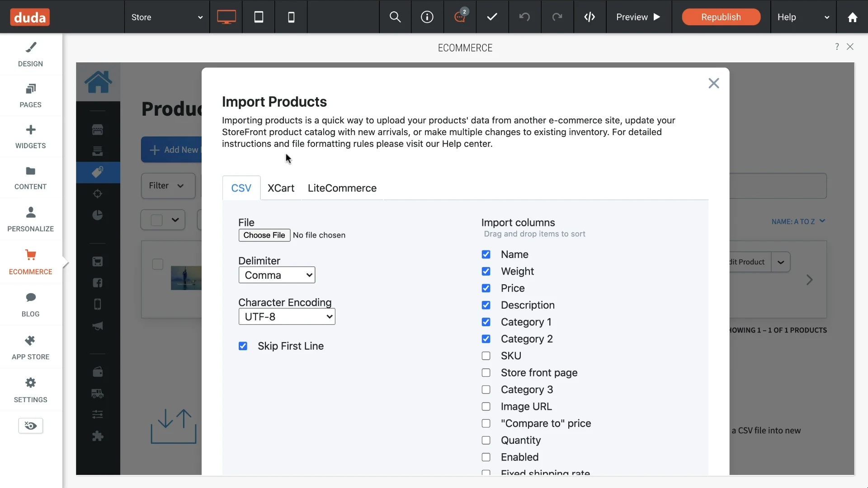Select the CSV tab
The height and width of the screenshot is (488, 868).
(241, 188)
